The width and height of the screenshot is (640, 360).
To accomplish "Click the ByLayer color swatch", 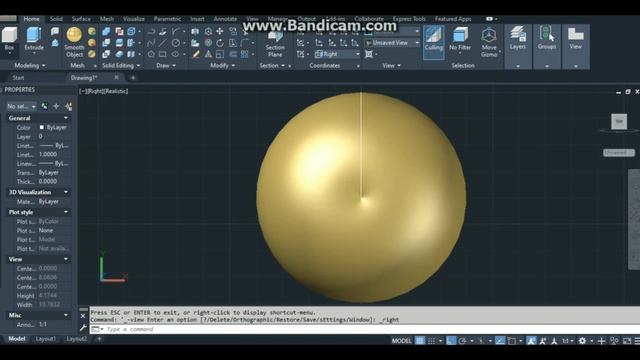I will (x=42, y=127).
